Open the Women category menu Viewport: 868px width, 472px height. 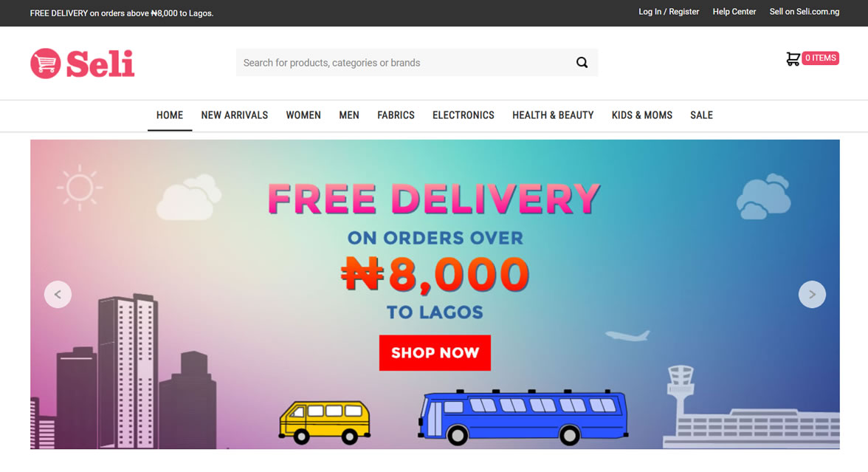click(303, 115)
